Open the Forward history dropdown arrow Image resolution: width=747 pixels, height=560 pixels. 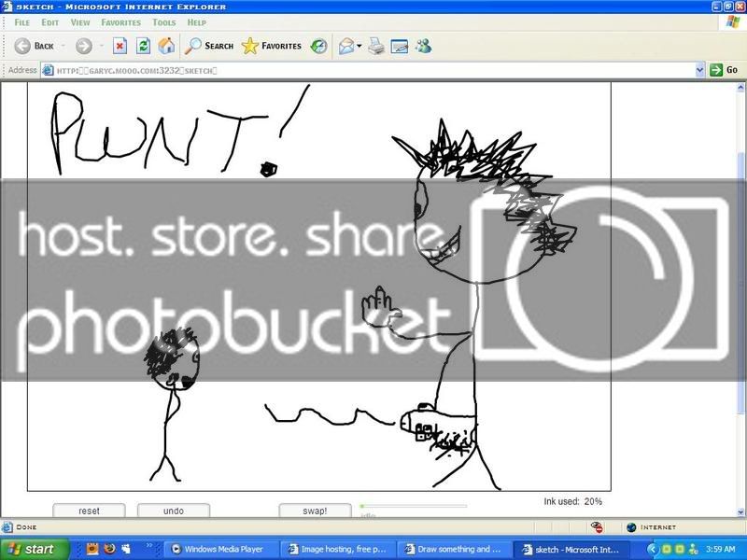pyautogui.click(x=102, y=46)
